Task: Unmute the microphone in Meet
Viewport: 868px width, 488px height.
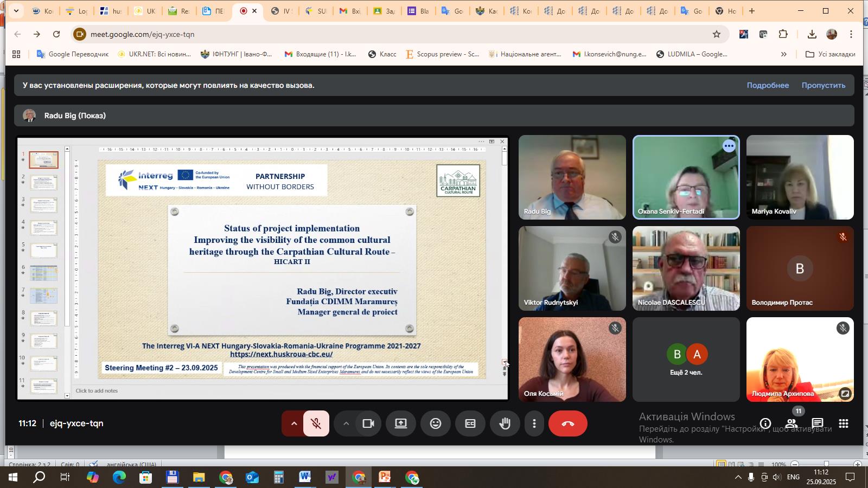Action: coord(316,424)
